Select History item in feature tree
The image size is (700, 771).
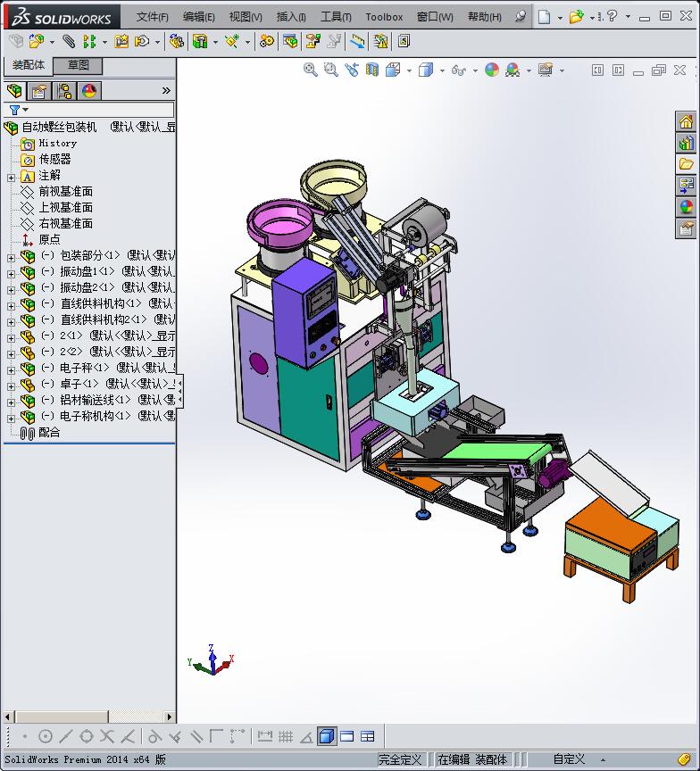(57, 143)
